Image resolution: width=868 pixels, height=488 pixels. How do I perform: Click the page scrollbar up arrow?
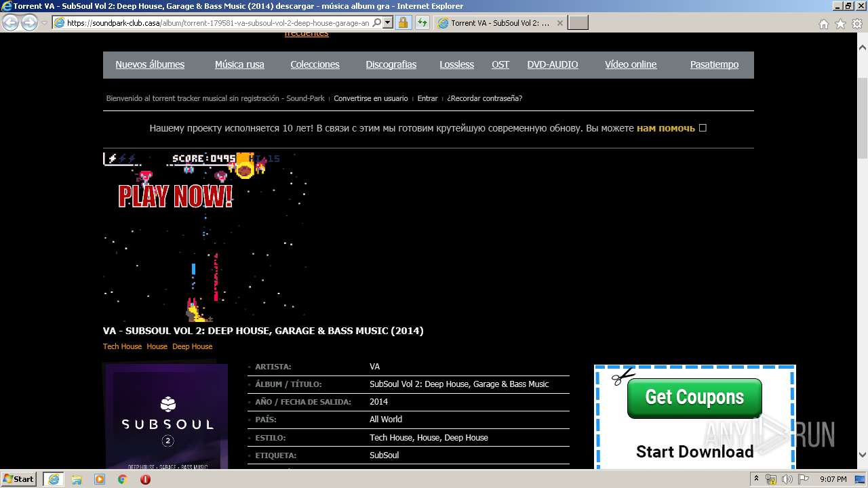pyautogui.click(x=863, y=47)
